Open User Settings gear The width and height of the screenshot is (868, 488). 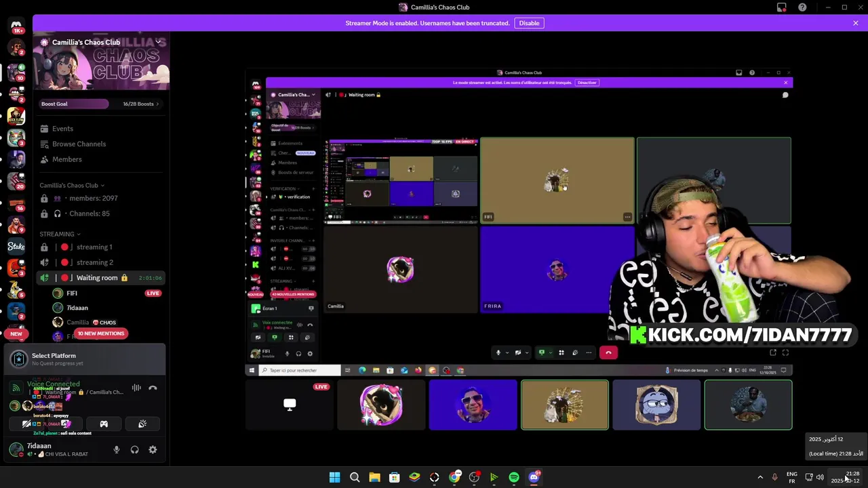pos(153,449)
